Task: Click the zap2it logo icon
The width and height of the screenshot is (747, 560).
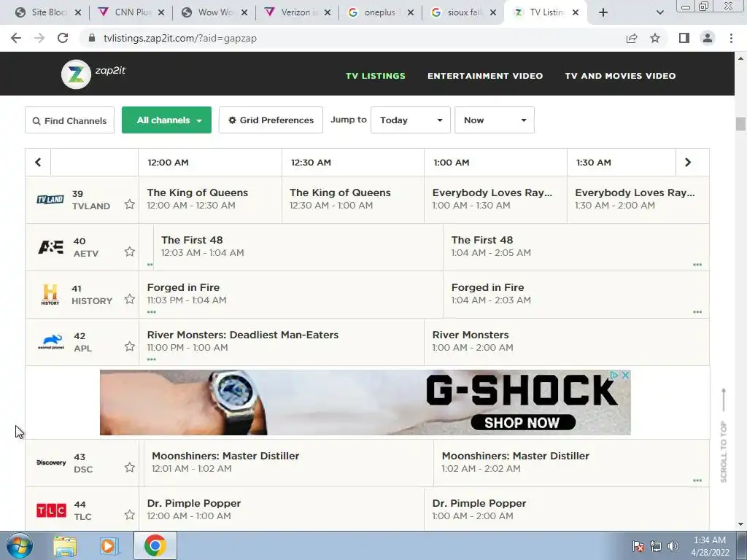Action: 76,74
